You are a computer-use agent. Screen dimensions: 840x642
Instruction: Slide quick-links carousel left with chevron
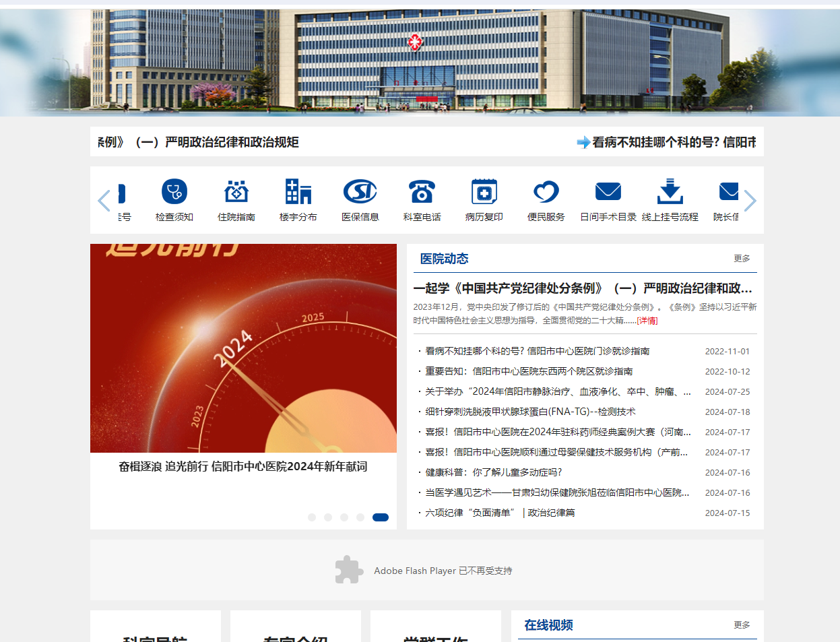tap(104, 201)
